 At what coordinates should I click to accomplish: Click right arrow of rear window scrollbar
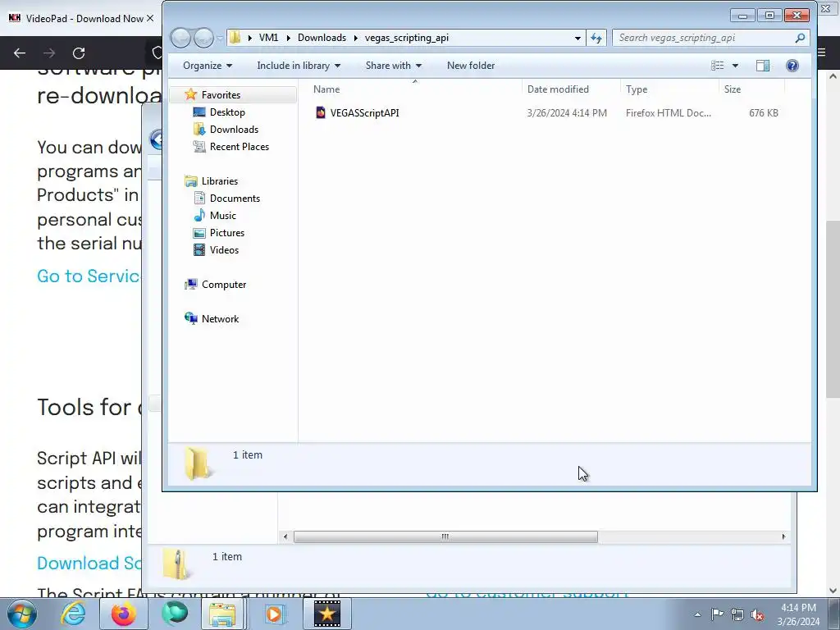click(x=783, y=536)
